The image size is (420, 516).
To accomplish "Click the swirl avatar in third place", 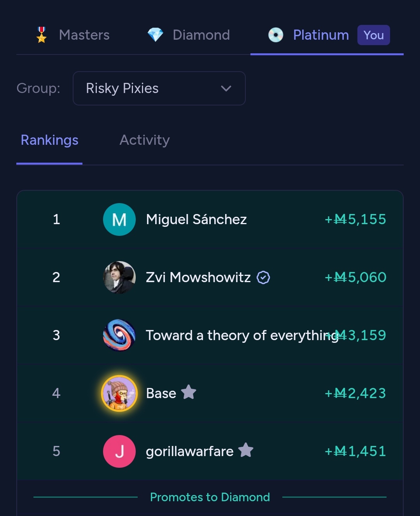I will point(119,335).
